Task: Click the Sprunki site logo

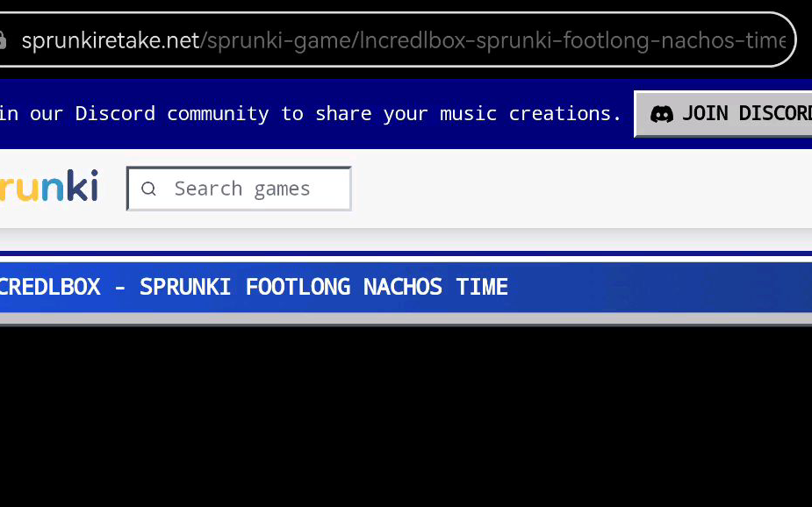Action: pyautogui.click(x=48, y=185)
